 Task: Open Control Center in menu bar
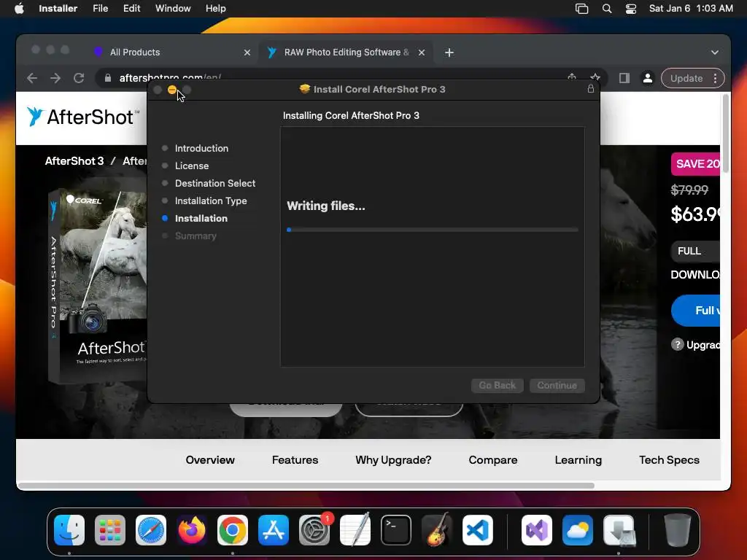[x=631, y=9]
